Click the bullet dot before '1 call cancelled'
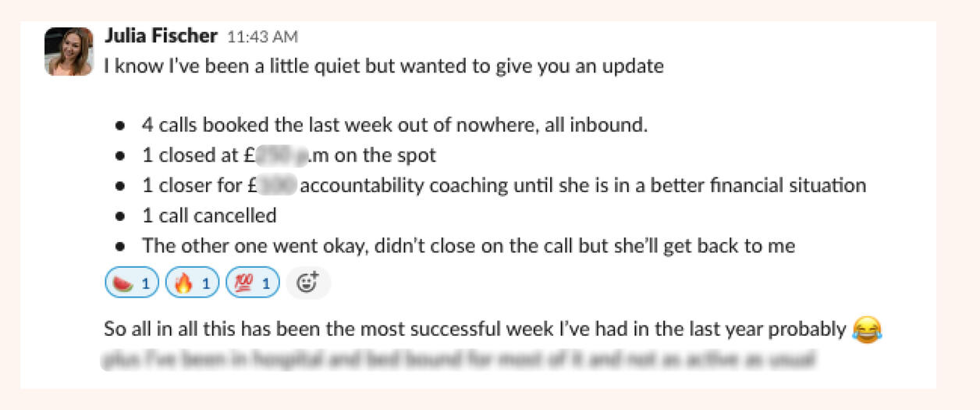Viewport: 980px width, 410px height. click(x=120, y=216)
